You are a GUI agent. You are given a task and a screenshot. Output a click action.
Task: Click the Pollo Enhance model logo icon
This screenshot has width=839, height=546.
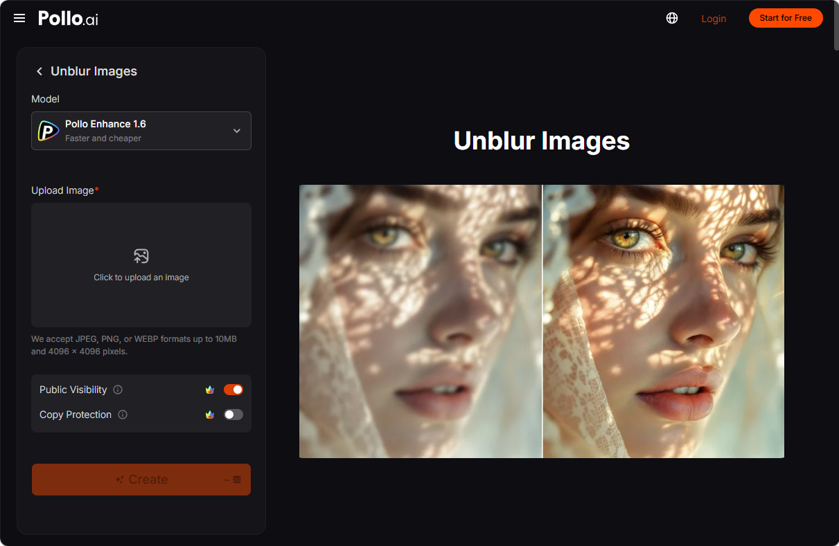pyautogui.click(x=48, y=131)
